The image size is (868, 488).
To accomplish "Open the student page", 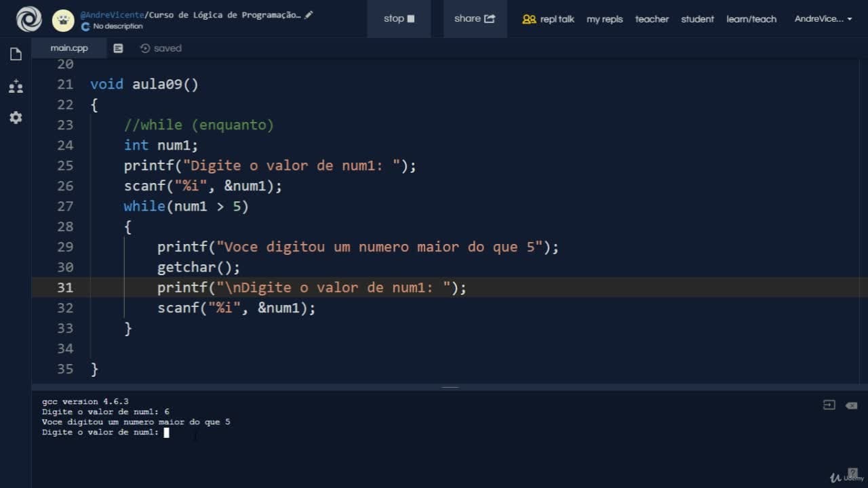I will click(x=697, y=19).
